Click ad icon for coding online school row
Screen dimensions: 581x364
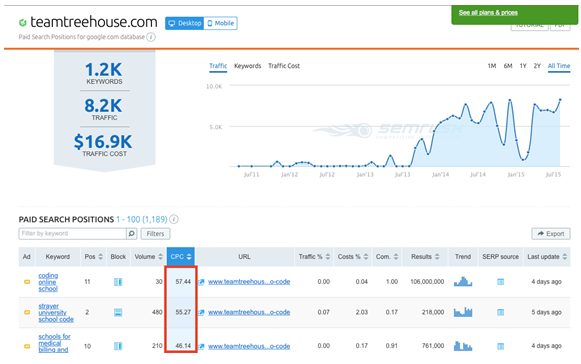pos(27,282)
